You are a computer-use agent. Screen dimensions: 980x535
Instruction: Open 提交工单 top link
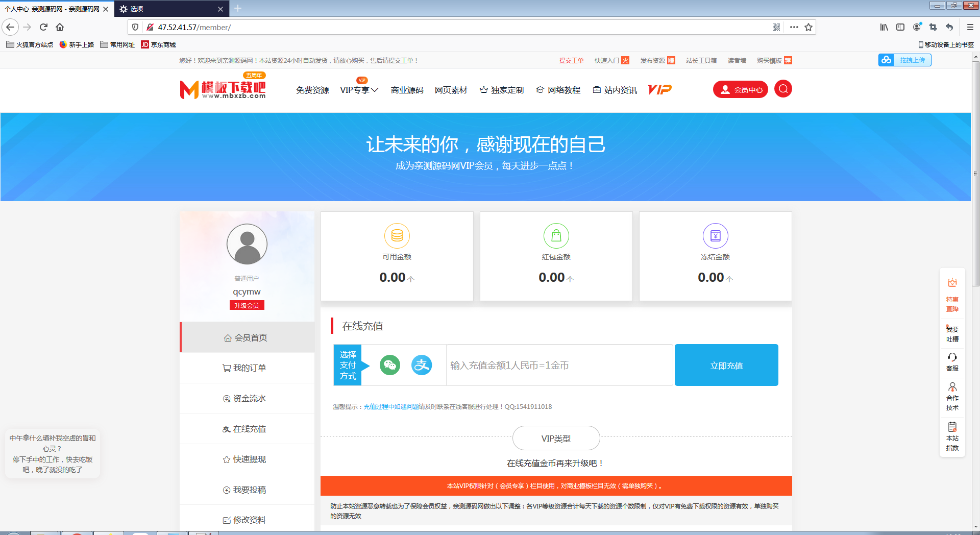[571, 61]
